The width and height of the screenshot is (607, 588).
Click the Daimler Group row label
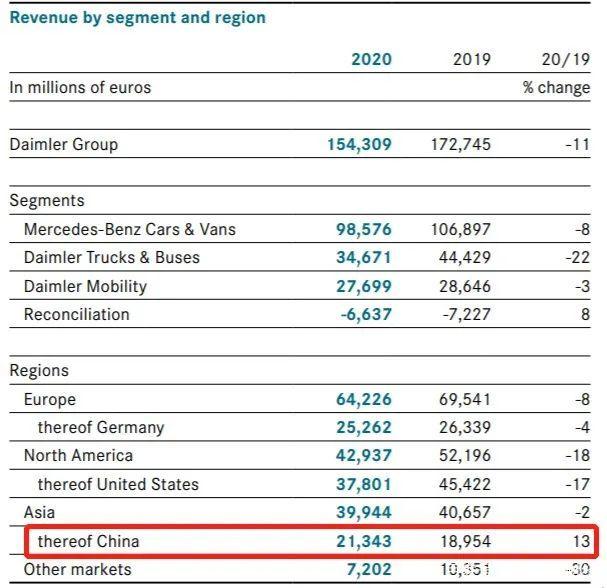[64, 144]
